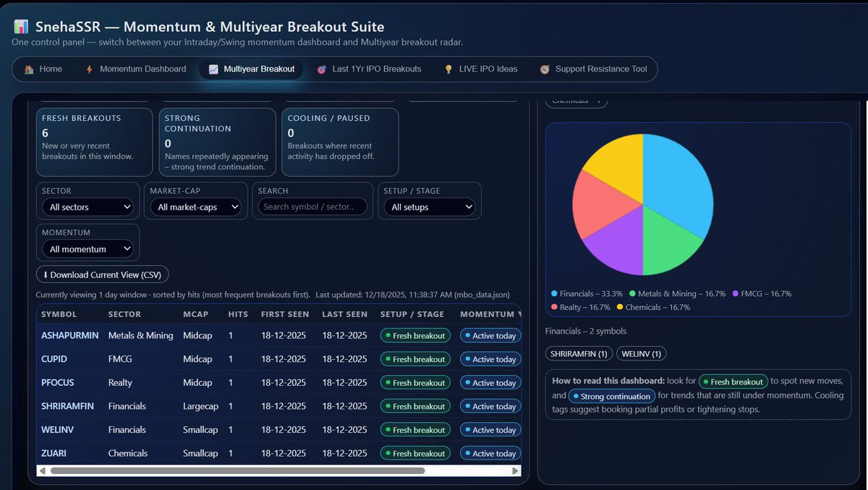Download Current View as CSV

coord(103,275)
